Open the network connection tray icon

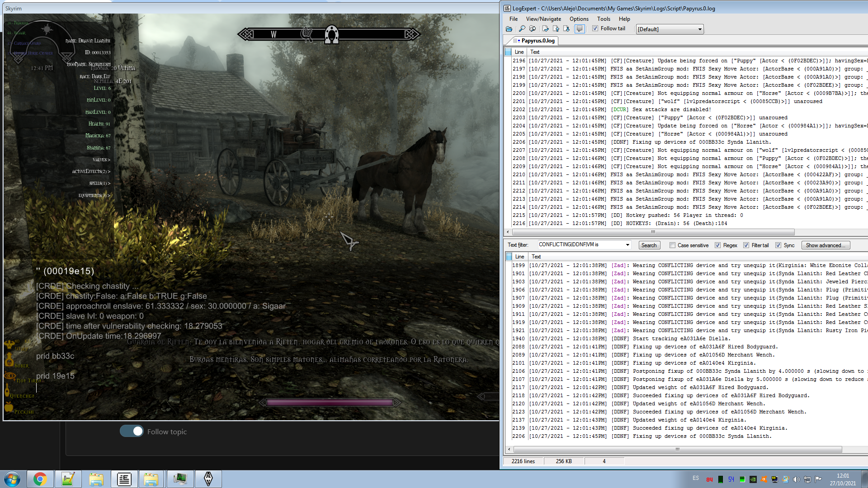[807, 479]
